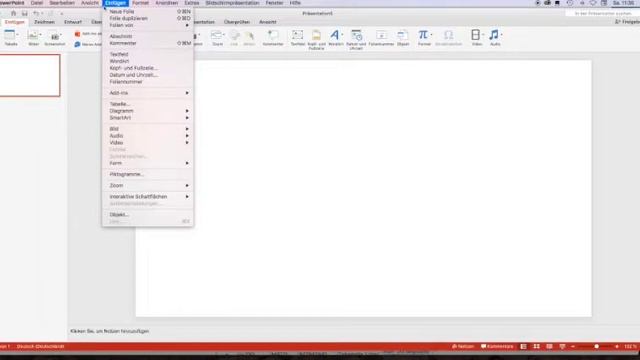Click the Screenshot icon in the ribbon
640x360 pixels.
coord(55,37)
